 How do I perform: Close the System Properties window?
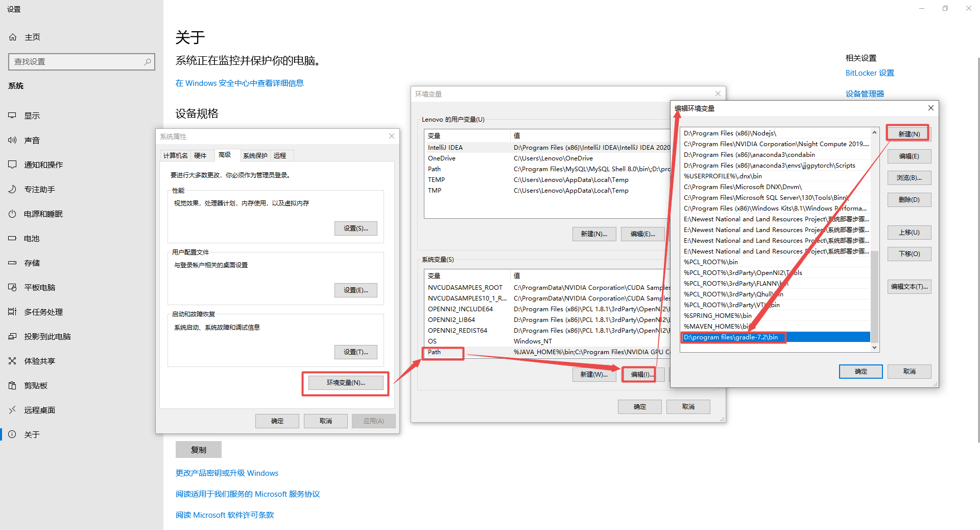(x=392, y=136)
